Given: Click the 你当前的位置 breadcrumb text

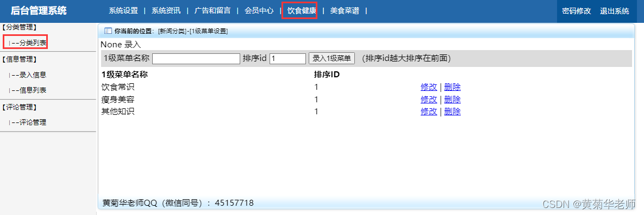Looking at the screenshot, I should pyautogui.click(x=134, y=31).
